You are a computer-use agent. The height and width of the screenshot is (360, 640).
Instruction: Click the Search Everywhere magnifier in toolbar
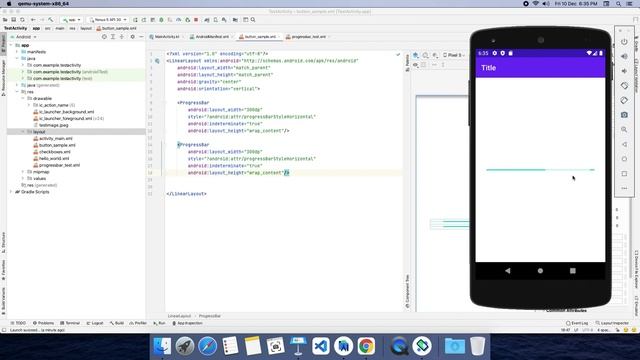[x=253, y=20]
